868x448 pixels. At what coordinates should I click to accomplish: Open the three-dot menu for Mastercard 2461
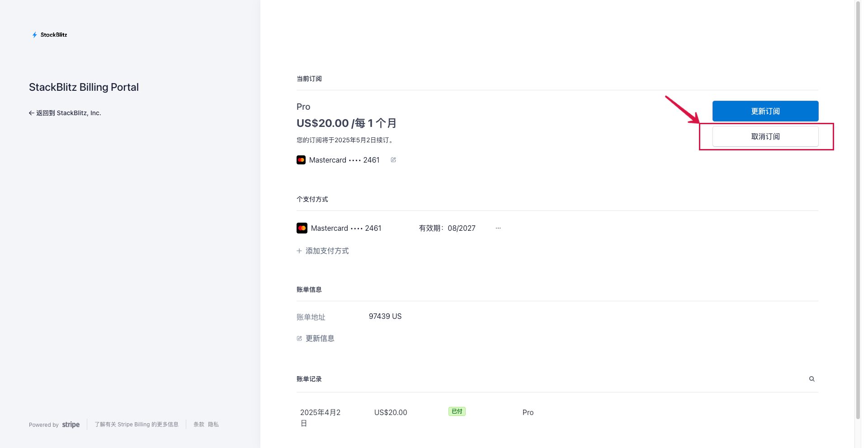click(x=498, y=228)
